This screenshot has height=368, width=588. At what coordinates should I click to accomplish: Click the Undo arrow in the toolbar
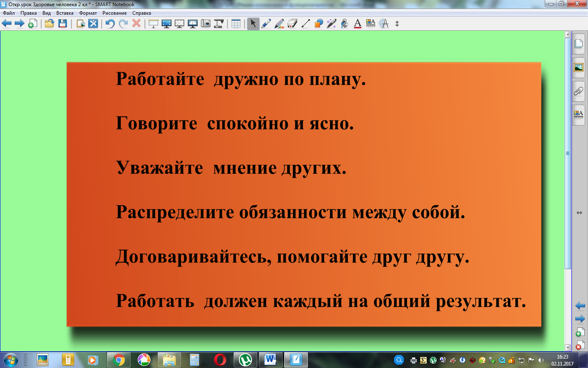click(110, 24)
